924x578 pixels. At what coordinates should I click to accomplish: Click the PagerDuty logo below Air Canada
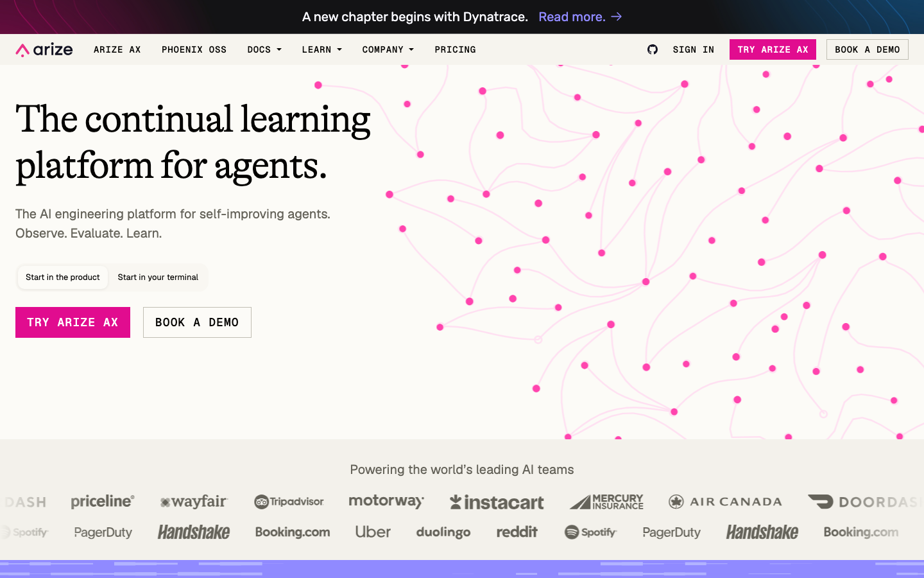coord(672,532)
